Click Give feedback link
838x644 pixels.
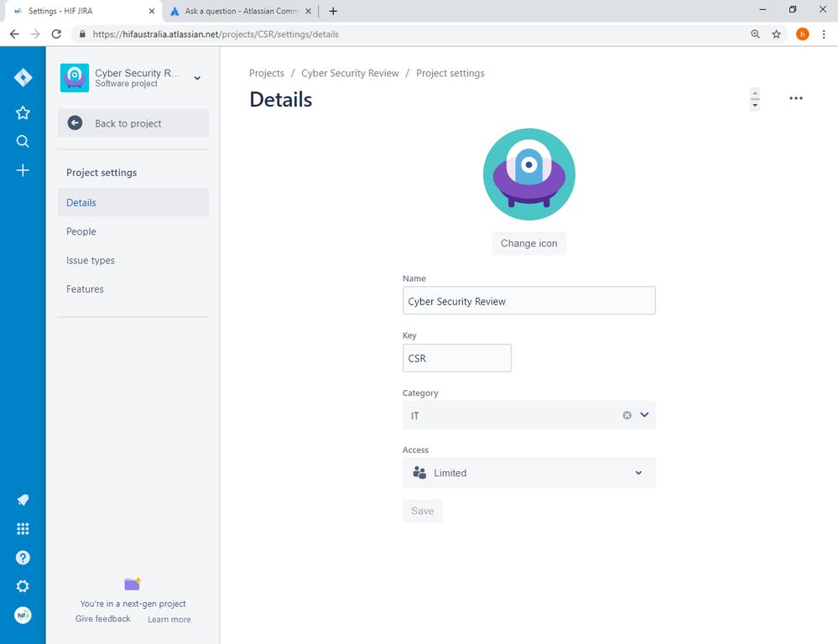[x=102, y=618]
